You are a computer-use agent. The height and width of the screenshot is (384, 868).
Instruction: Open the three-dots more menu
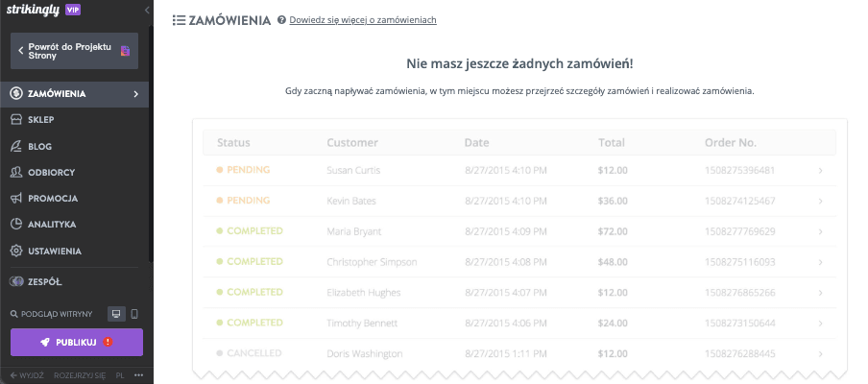click(x=138, y=374)
